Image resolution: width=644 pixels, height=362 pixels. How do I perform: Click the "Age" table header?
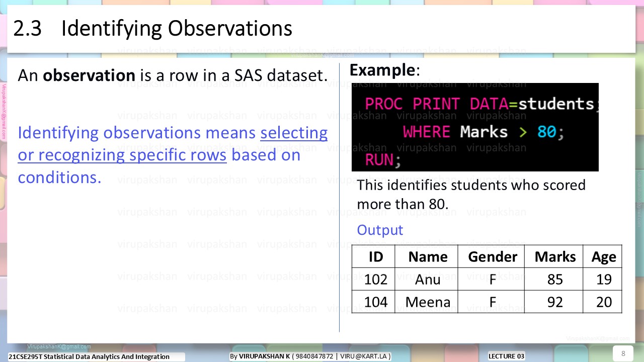602,256
